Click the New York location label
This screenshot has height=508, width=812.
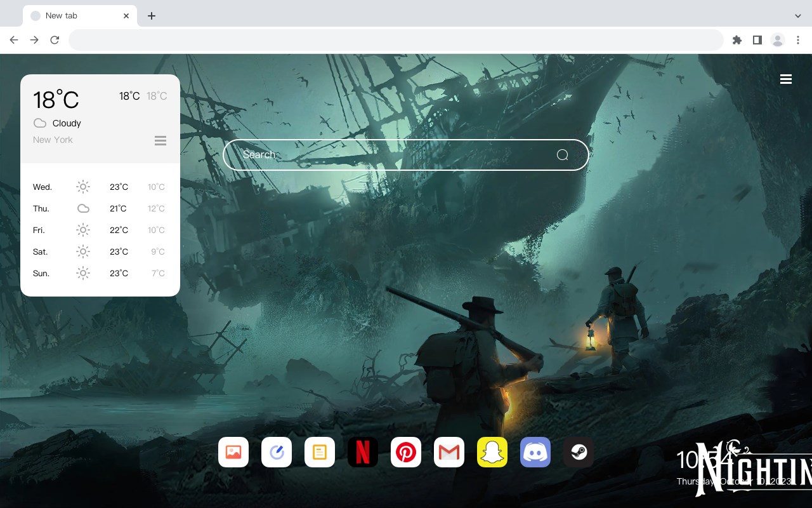(x=53, y=140)
